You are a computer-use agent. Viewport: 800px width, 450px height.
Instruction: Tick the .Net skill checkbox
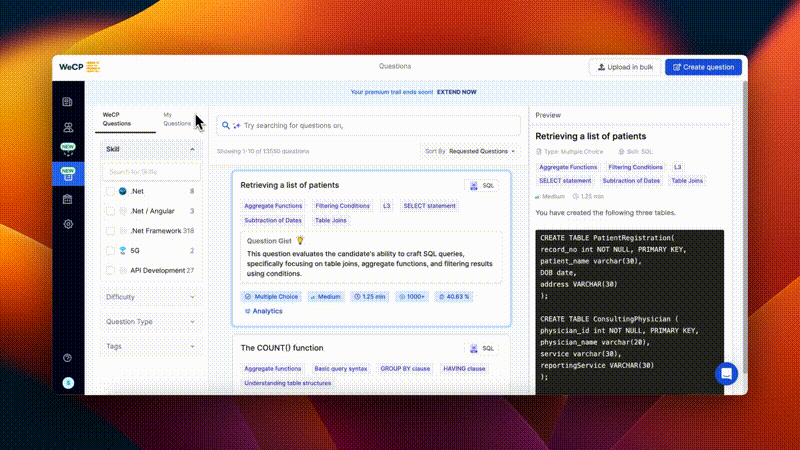110,191
